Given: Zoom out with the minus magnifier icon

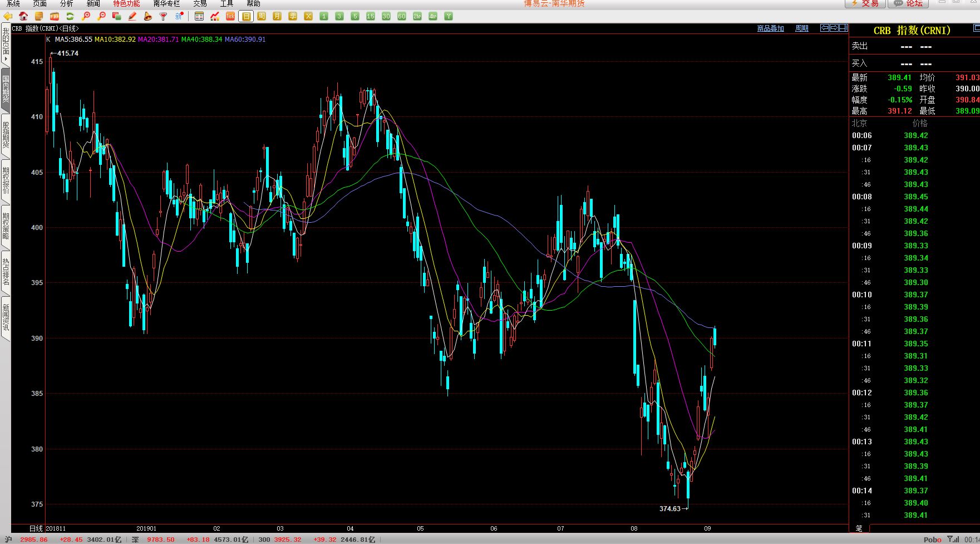Looking at the screenshot, I should (x=101, y=17).
